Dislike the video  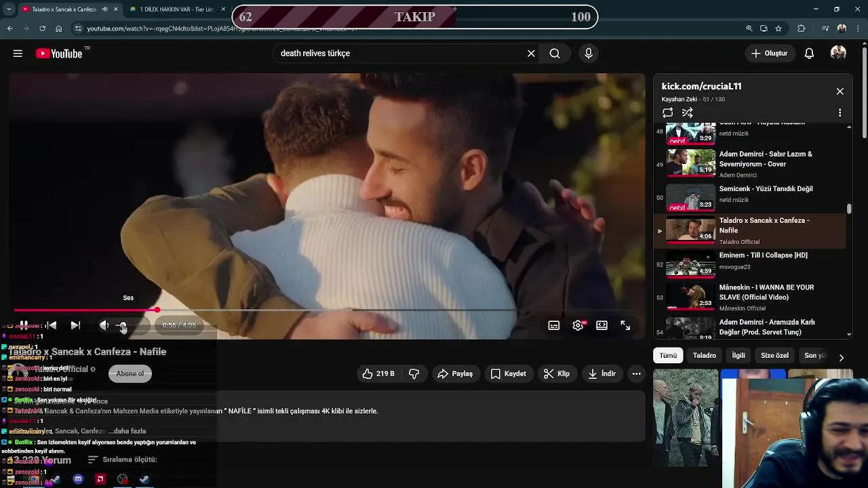click(414, 373)
